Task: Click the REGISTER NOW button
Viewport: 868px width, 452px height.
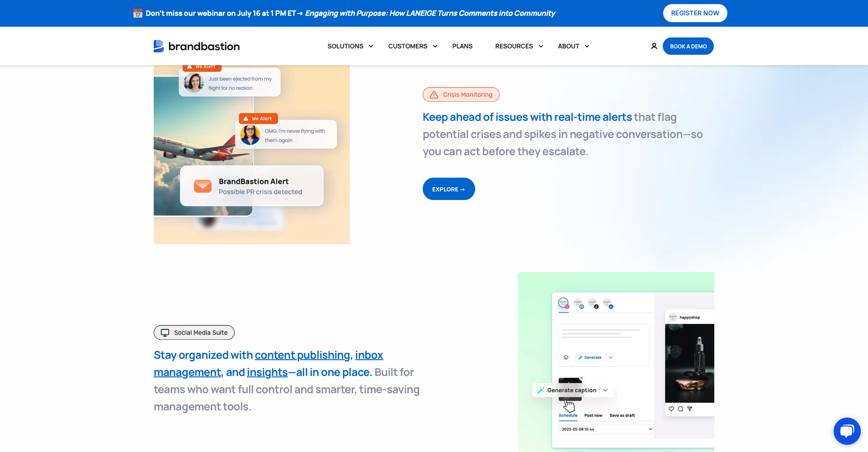Action: pyautogui.click(x=695, y=13)
